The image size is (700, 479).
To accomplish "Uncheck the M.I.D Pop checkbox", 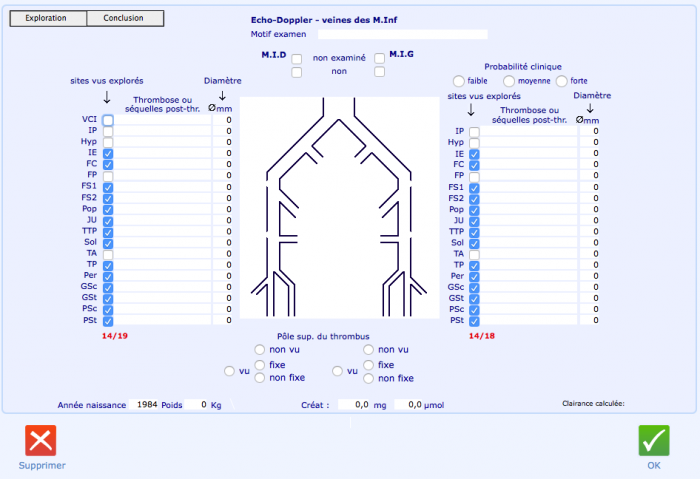I will [x=108, y=210].
